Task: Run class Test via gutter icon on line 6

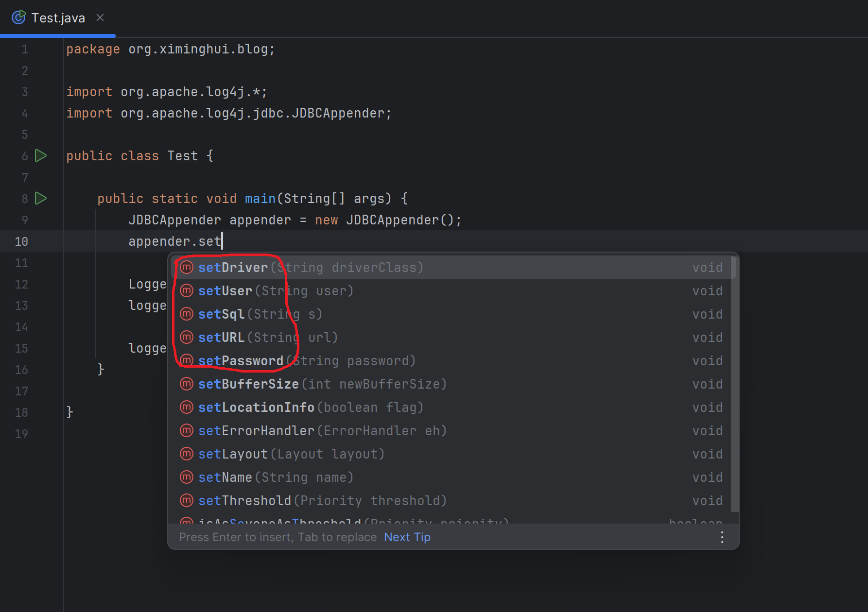Action: tap(41, 156)
